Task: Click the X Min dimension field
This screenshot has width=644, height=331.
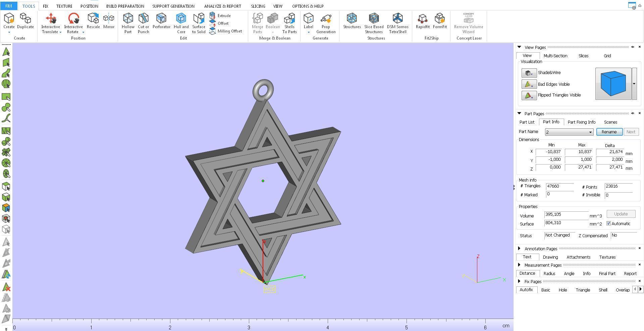Action: 549,152
